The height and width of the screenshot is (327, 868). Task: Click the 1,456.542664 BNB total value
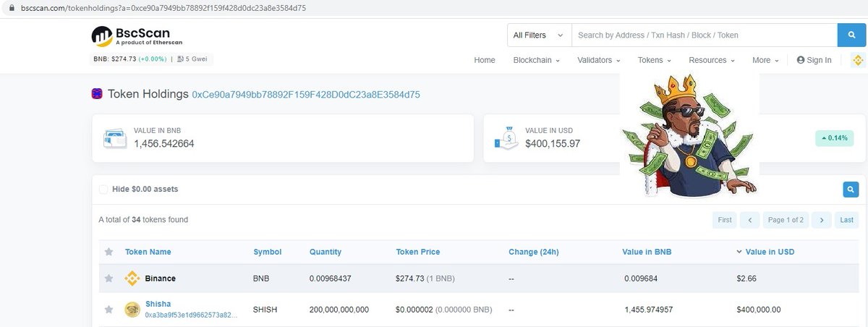(164, 143)
